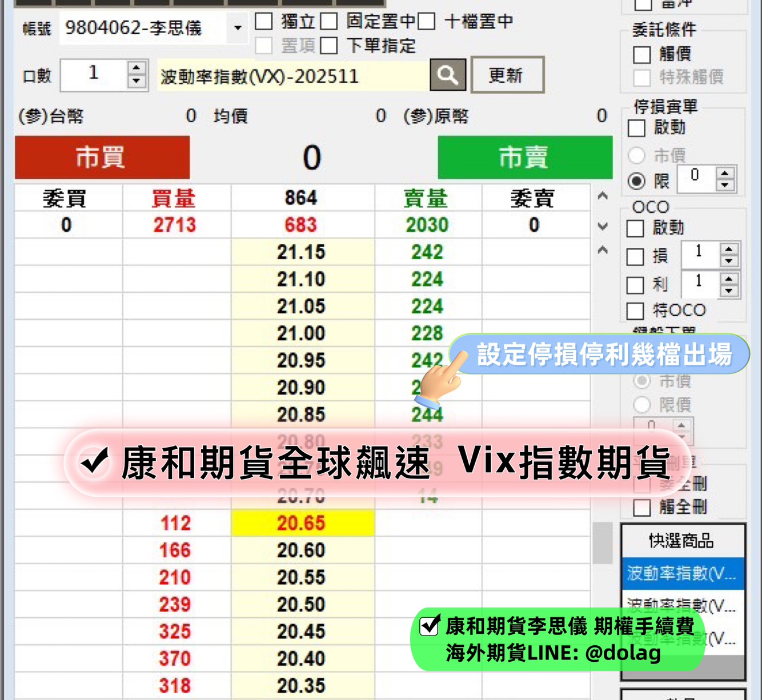Viewport: 762px width, 700px height.
Task: Select the 限 radio button in stop-loss
Action: click(x=636, y=181)
